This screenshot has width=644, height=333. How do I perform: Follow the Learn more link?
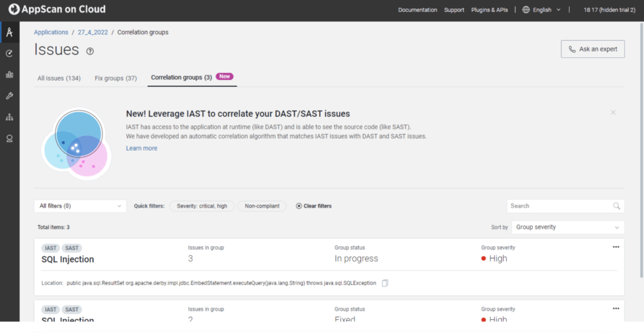tap(141, 148)
